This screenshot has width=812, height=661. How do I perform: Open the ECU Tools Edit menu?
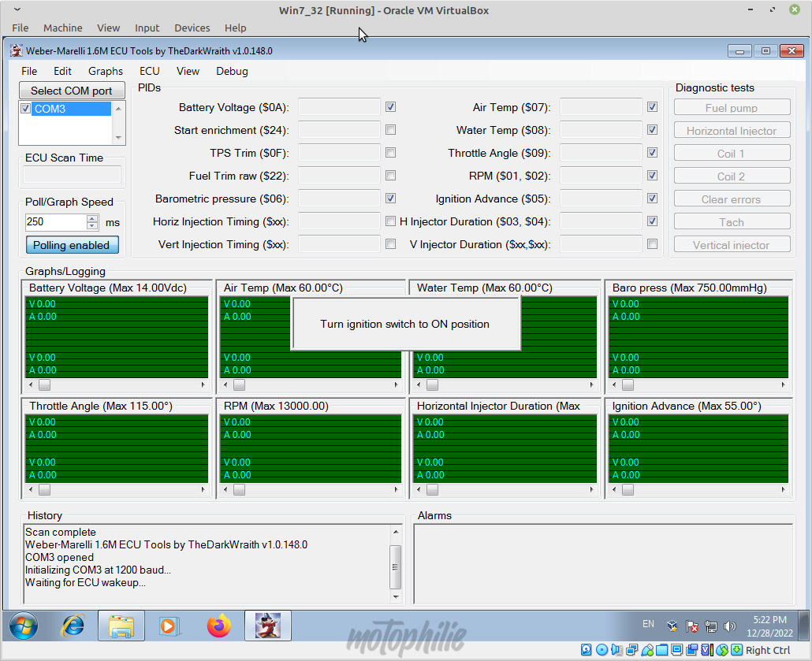tap(62, 72)
